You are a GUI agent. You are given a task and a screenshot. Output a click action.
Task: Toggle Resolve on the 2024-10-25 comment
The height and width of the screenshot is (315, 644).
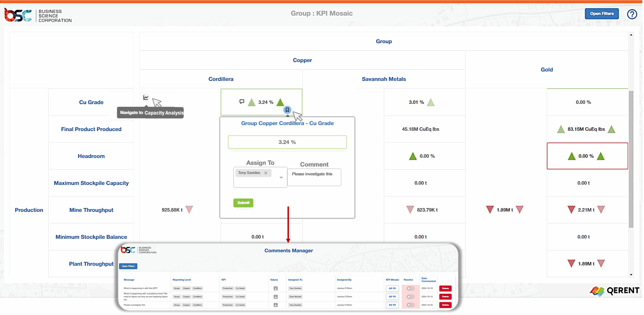pyautogui.click(x=410, y=305)
